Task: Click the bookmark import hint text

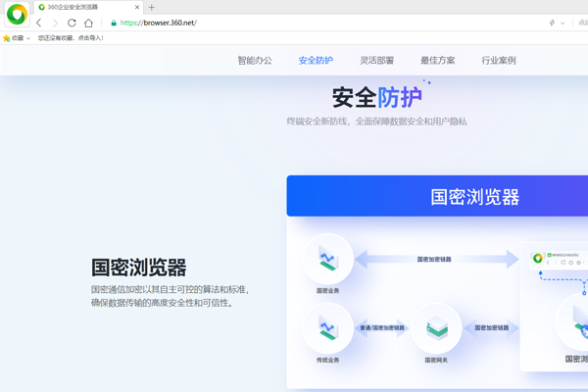Action: (x=71, y=38)
